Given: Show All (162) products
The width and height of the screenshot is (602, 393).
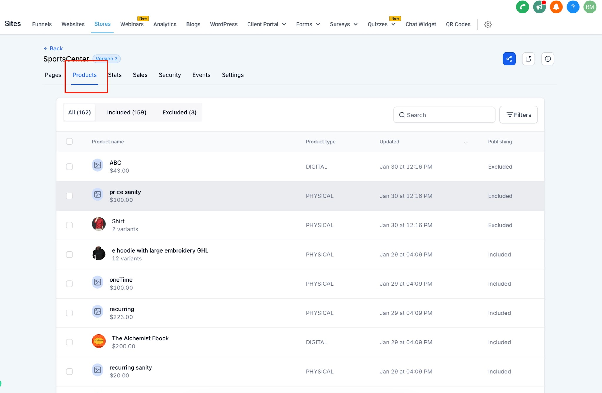Looking at the screenshot, I should tap(79, 112).
